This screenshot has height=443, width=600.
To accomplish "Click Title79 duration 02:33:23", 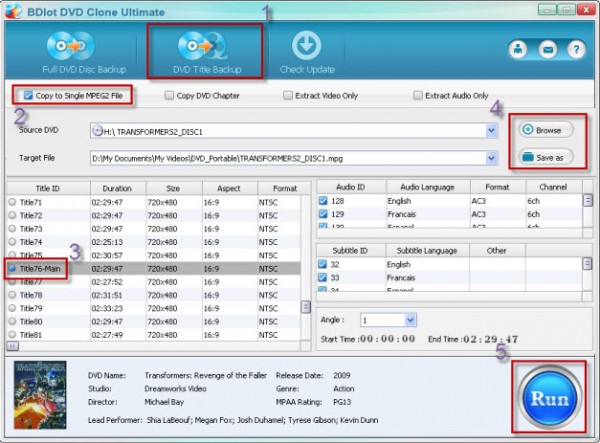I will coord(107,308).
